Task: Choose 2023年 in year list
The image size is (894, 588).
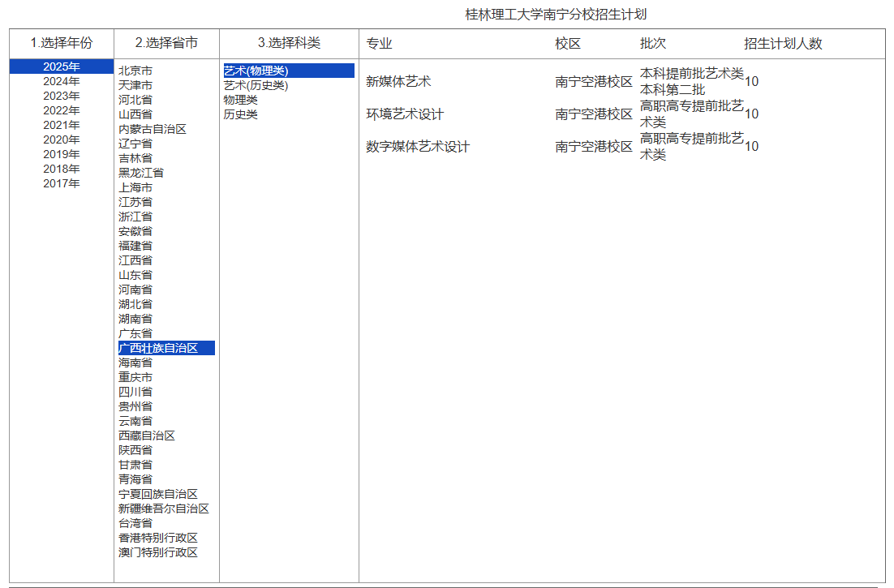Action: [x=62, y=96]
